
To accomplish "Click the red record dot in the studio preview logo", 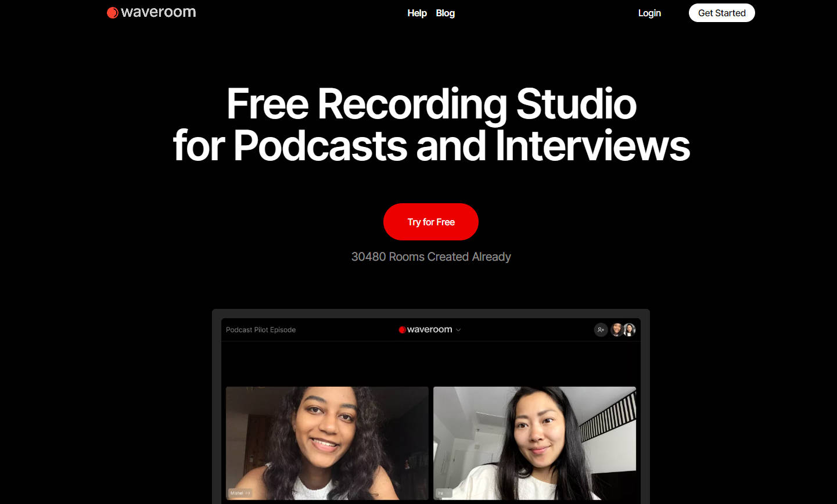I will tap(402, 330).
